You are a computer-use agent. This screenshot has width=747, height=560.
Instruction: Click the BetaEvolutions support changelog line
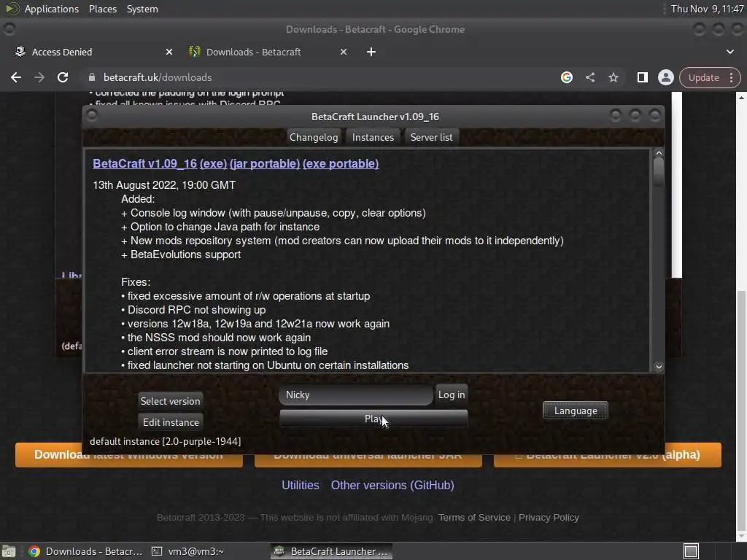point(181,254)
